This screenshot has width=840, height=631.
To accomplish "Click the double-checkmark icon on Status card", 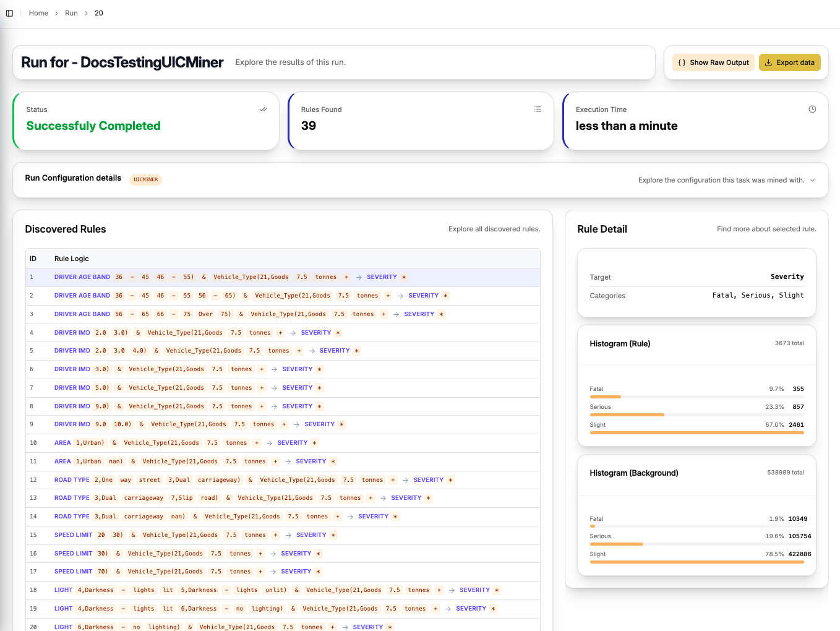I will click(263, 109).
